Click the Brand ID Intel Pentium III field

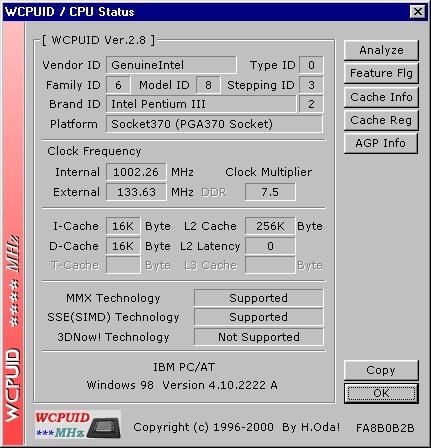click(201, 104)
